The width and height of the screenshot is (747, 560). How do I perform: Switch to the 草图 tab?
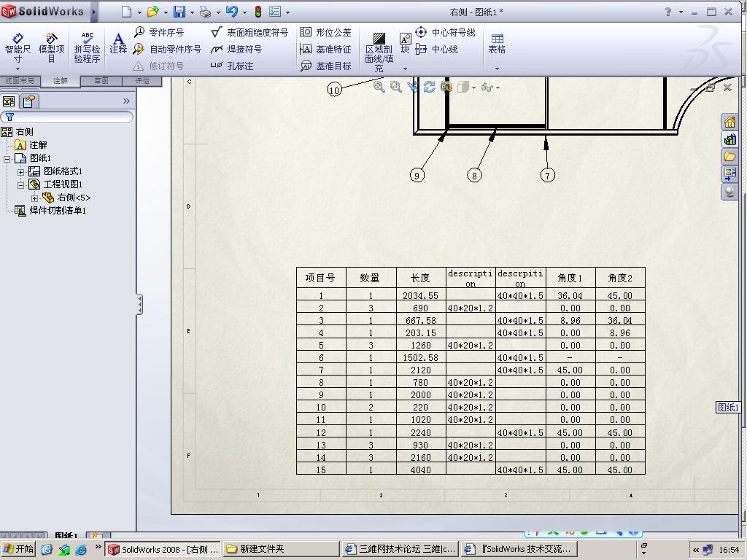(101, 81)
